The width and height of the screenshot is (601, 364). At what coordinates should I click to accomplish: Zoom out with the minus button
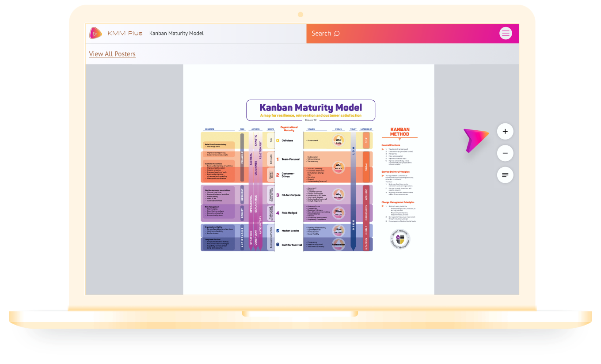coord(505,153)
